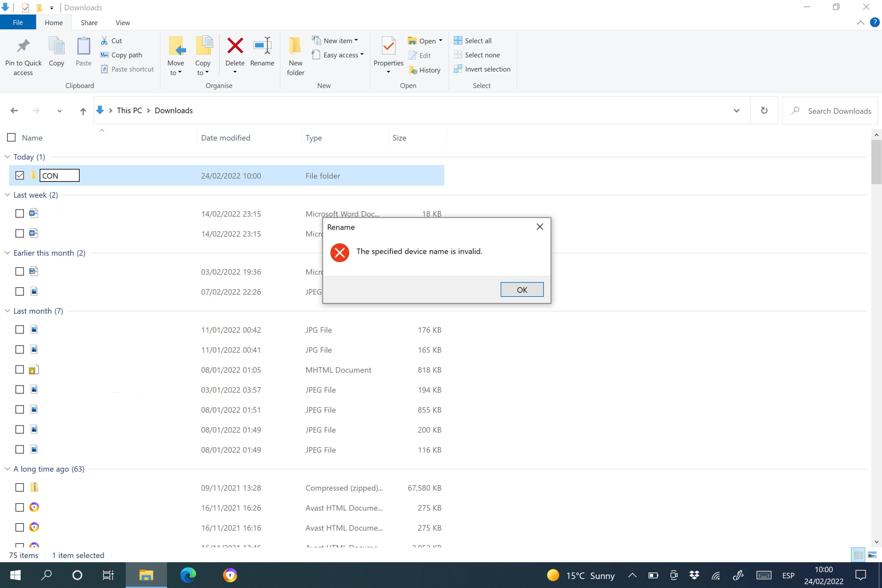Click Select all in the ribbon
The width and height of the screenshot is (882, 588).
pos(472,41)
